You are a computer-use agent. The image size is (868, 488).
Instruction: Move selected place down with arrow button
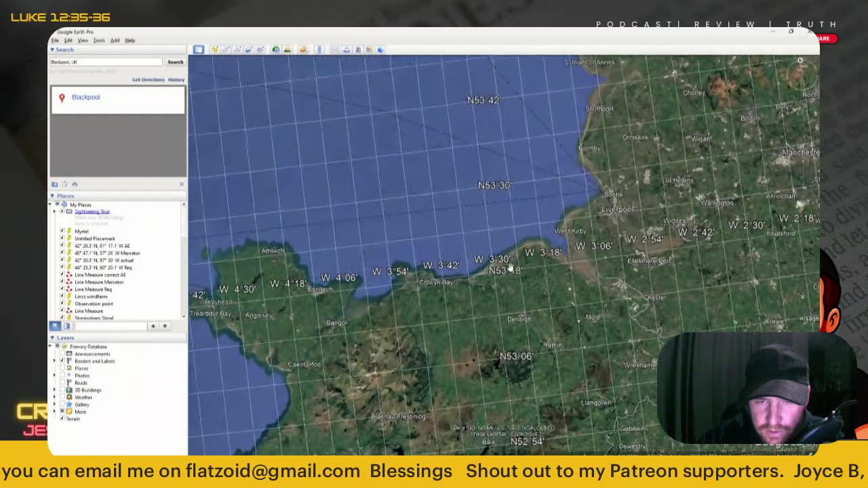(164, 326)
